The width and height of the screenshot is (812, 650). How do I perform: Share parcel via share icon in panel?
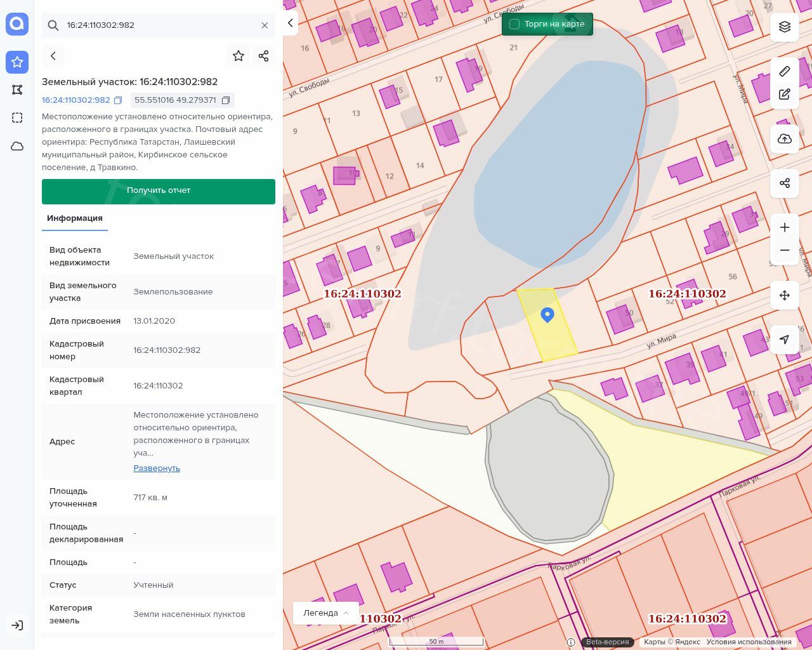click(x=264, y=56)
